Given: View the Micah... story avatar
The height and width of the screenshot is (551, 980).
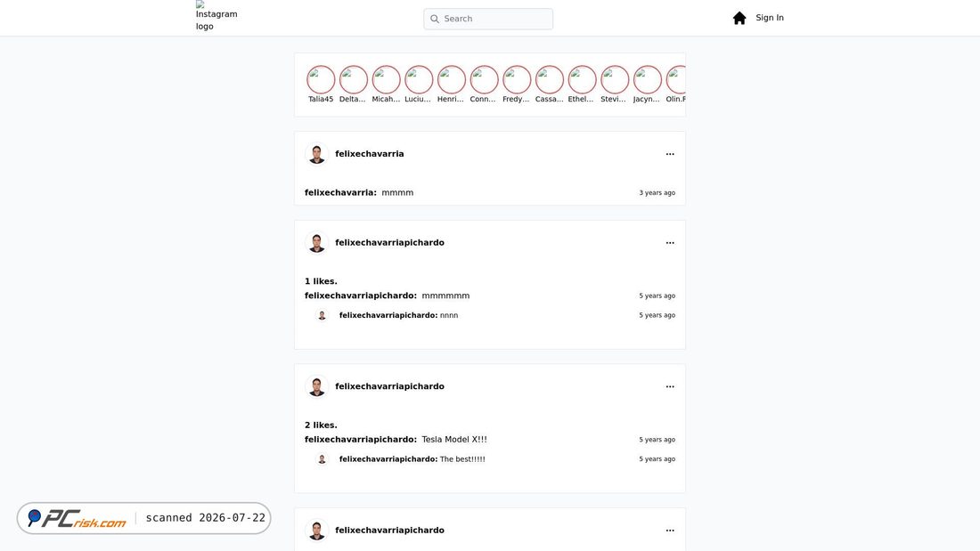Looking at the screenshot, I should coord(387,80).
